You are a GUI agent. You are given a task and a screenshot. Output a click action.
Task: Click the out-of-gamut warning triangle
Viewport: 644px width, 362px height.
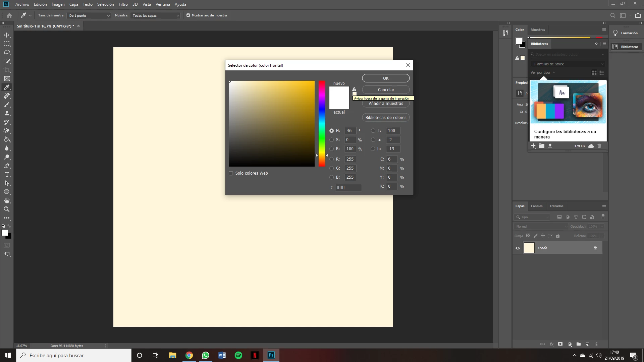pos(354,89)
